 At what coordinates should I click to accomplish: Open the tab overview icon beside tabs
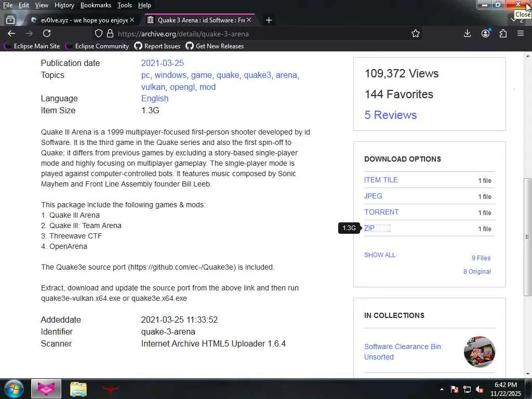coord(10,20)
